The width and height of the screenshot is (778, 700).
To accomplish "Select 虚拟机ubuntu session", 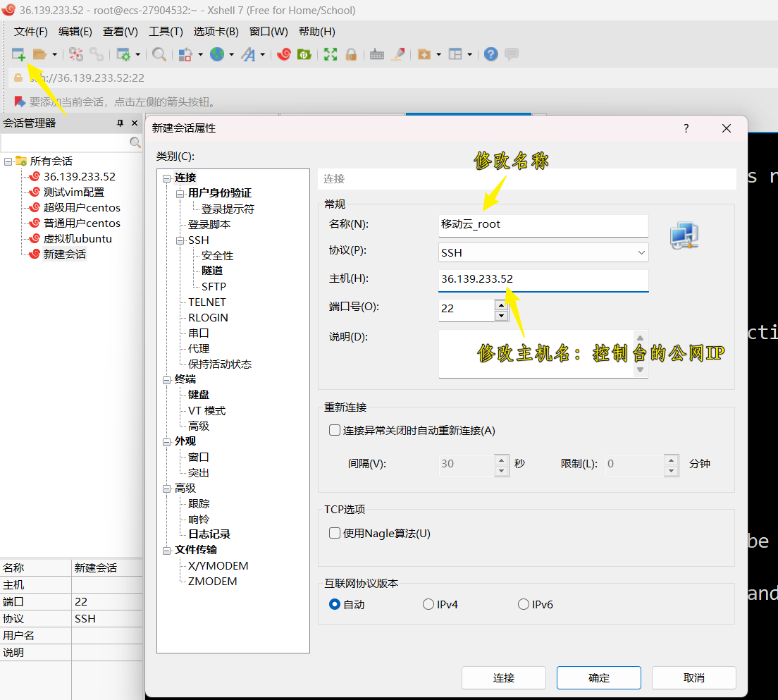I will (x=78, y=239).
